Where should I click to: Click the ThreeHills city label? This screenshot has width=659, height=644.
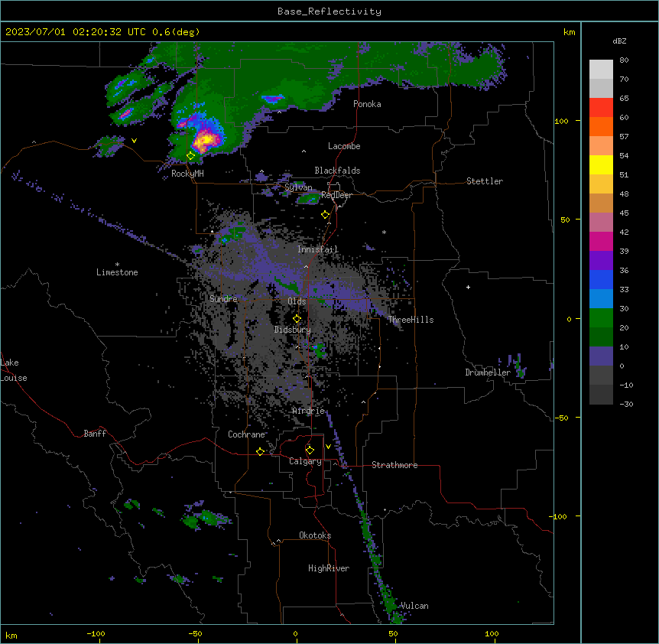pyautogui.click(x=411, y=320)
